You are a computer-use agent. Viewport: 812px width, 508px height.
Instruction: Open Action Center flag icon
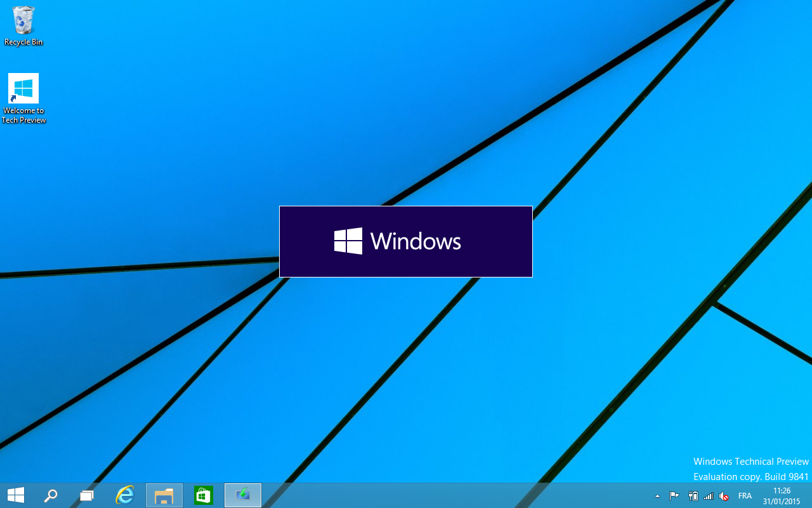click(x=674, y=496)
